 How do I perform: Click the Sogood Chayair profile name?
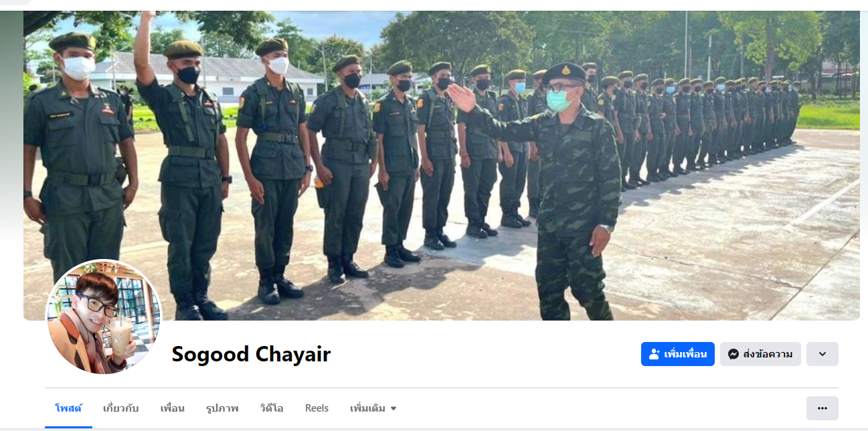click(251, 354)
